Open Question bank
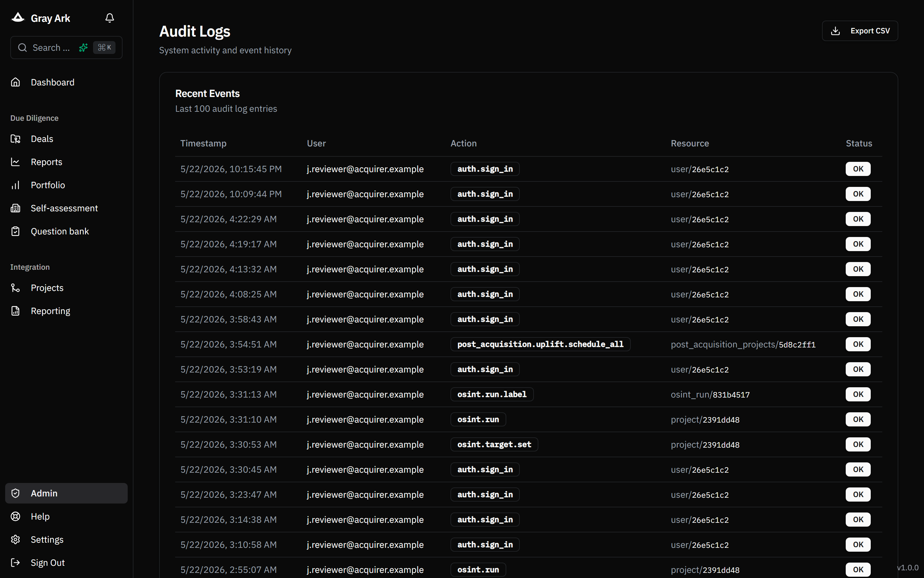This screenshot has width=924, height=578. [66, 231]
